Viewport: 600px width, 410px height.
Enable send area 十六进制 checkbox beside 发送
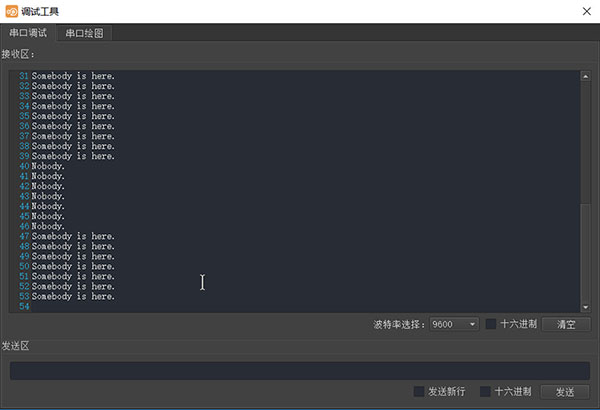(485, 391)
